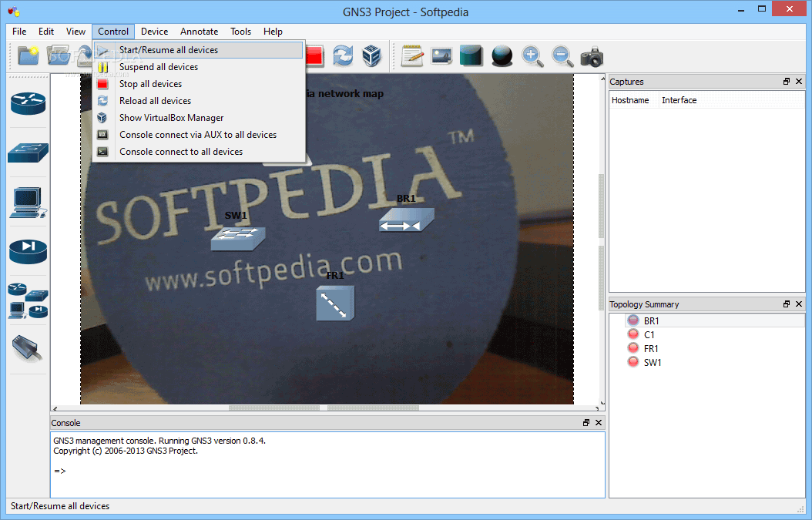This screenshot has height=520, width=812.
Task: Close the open Control menu
Action: (x=113, y=32)
